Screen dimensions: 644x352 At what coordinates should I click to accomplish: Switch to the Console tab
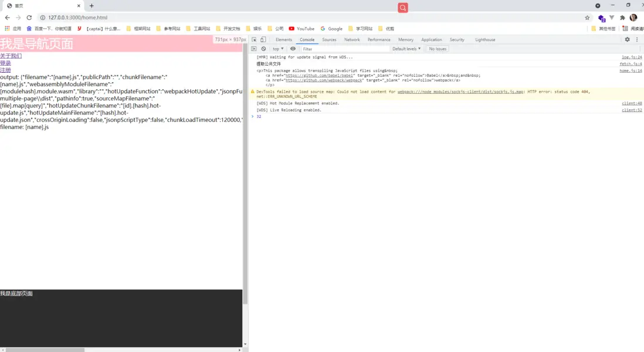[x=307, y=40]
